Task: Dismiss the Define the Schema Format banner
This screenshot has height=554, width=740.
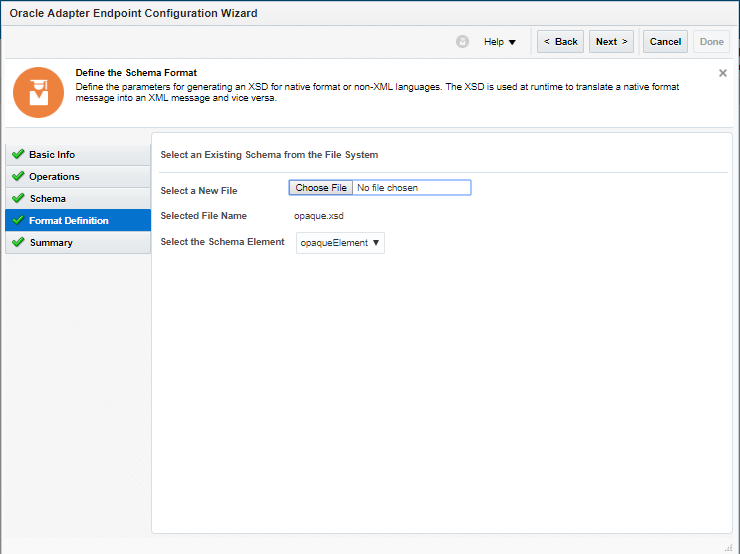Action: coord(723,73)
